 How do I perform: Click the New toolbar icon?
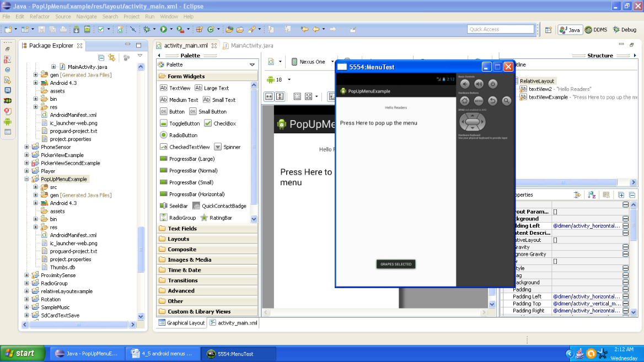[8, 29]
